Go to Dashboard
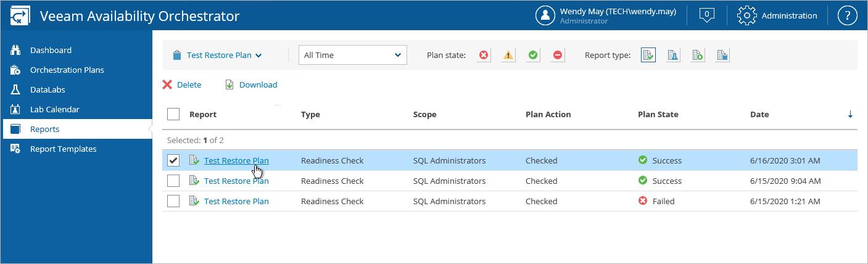Screen dimensions: 868x264 51,50
